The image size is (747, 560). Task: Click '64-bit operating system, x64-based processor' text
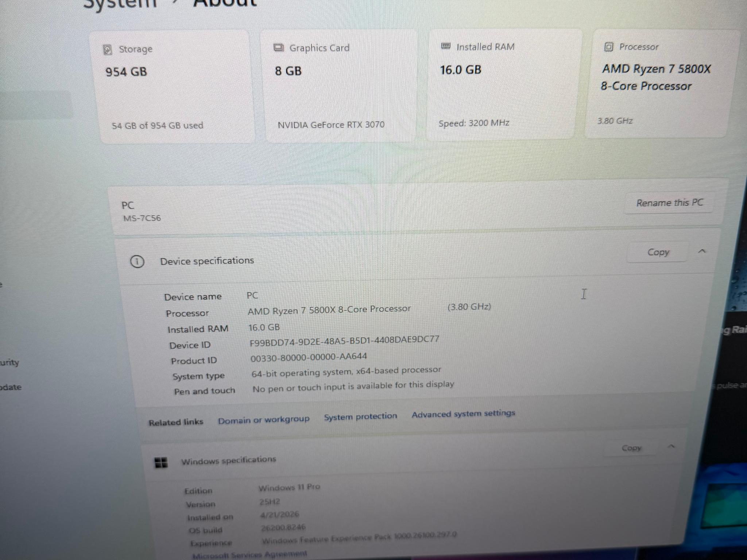(x=346, y=372)
